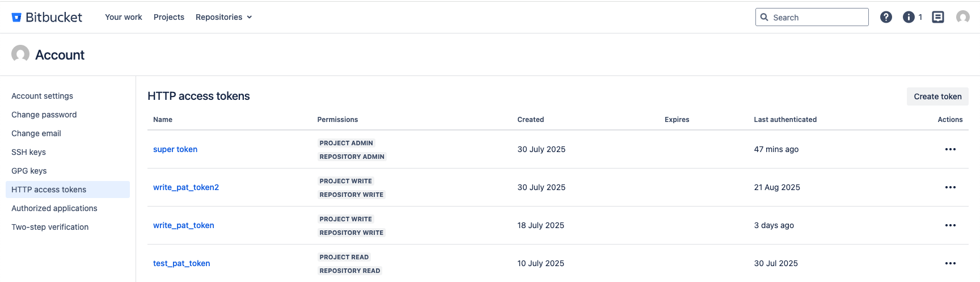Navigate to Two-step verification settings
Screen dimensions: 980x282
tap(50, 227)
